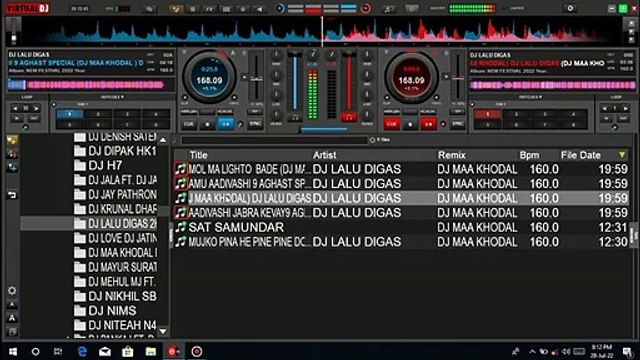Screen dimensions: 640x360
Task: Toggle right deck headphone cue
Action: 349,118
